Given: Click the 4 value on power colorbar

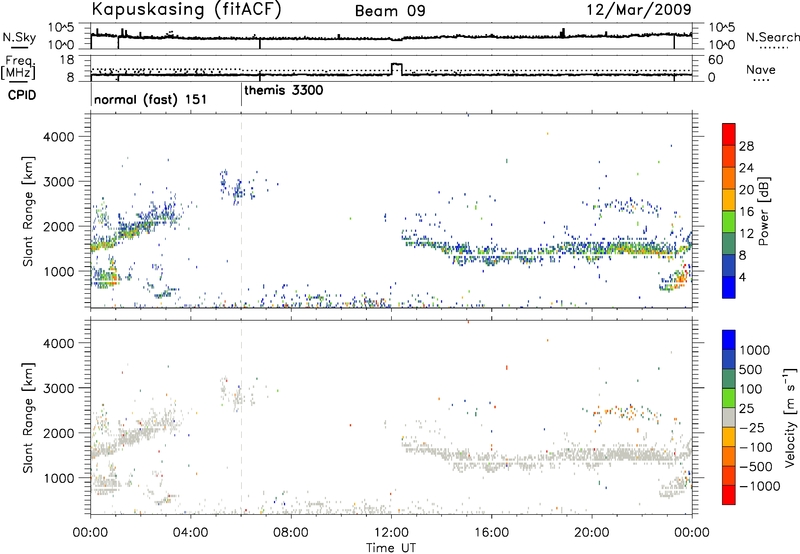Looking at the screenshot, I should click(x=743, y=277).
